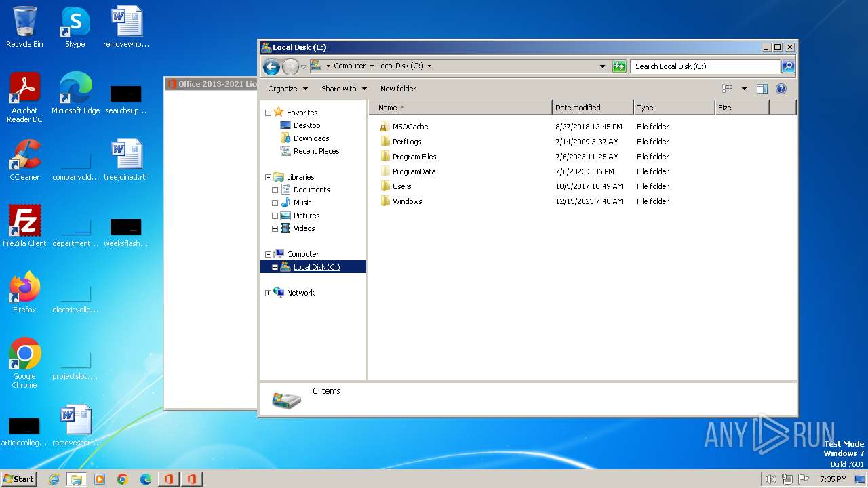Open the Recycle Bin desktop icon
Image resolution: width=868 pixels, height=488 pixels.
pos(24,28)
